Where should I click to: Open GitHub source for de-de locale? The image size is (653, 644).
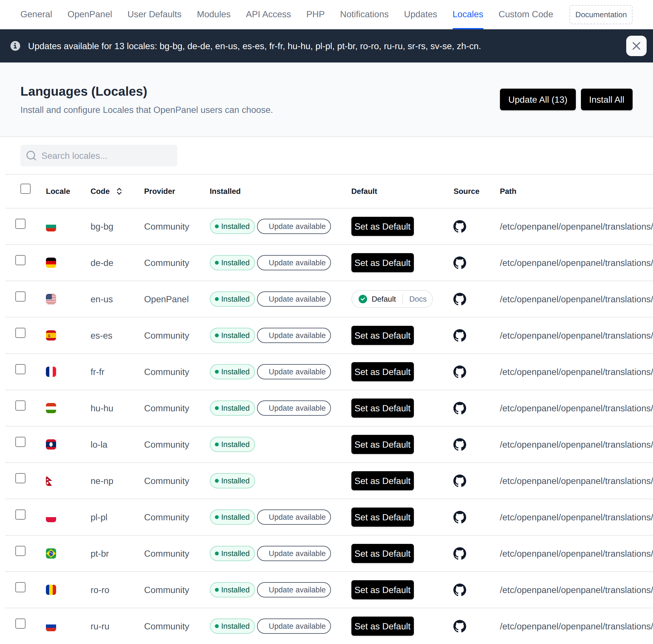pyautogui.click(x=459, y=262)
